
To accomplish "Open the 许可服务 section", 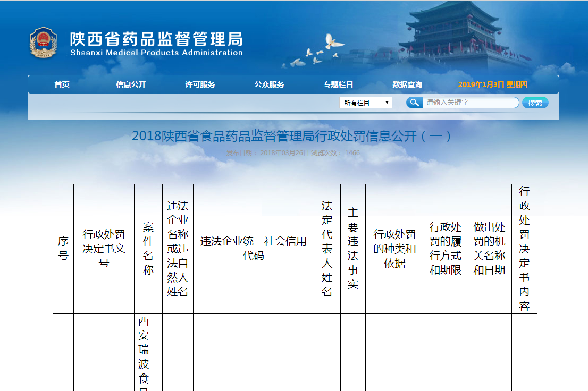I will (200, 84).
